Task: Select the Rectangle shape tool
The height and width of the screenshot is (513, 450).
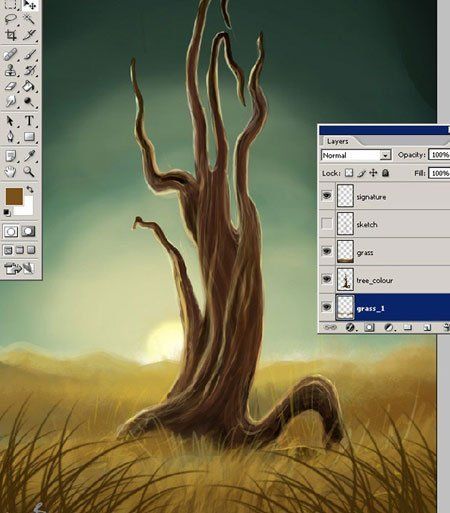Action: 30,137
